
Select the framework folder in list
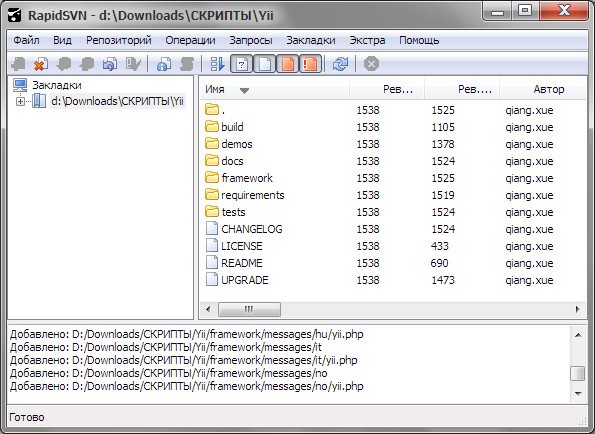pyautogui.click(x=247, y=178)
